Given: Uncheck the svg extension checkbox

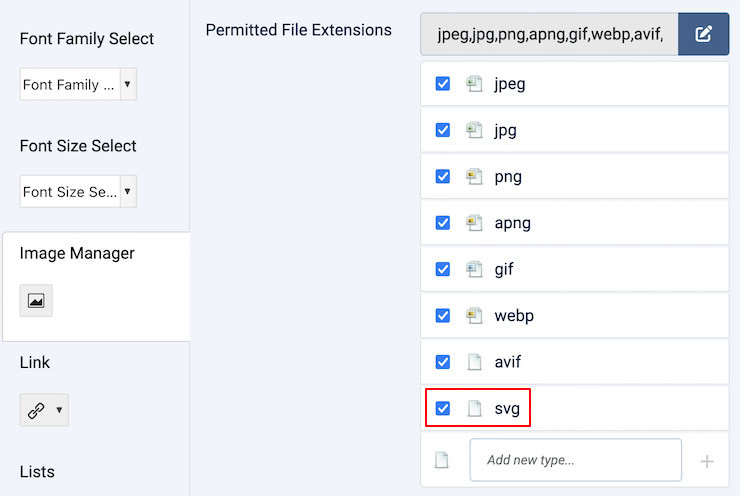Looking at the screenshot, I should pyautogui.click(x=443, y=408).
